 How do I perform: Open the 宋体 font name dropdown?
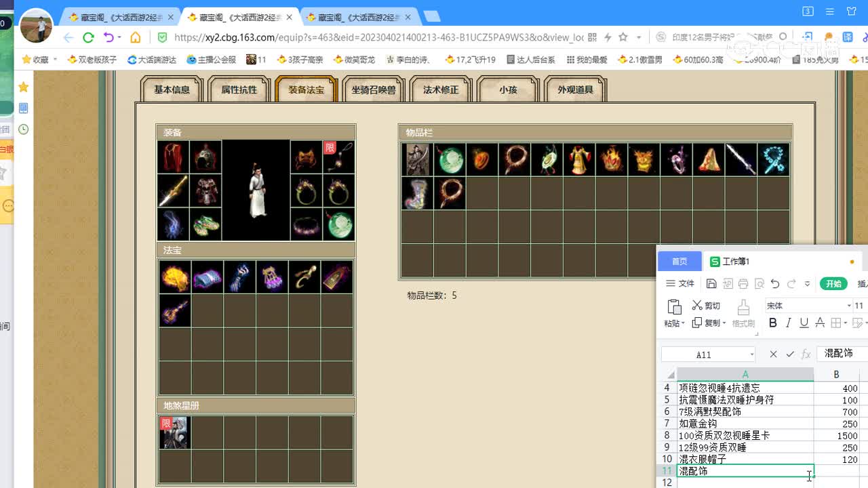click(848, 306)
